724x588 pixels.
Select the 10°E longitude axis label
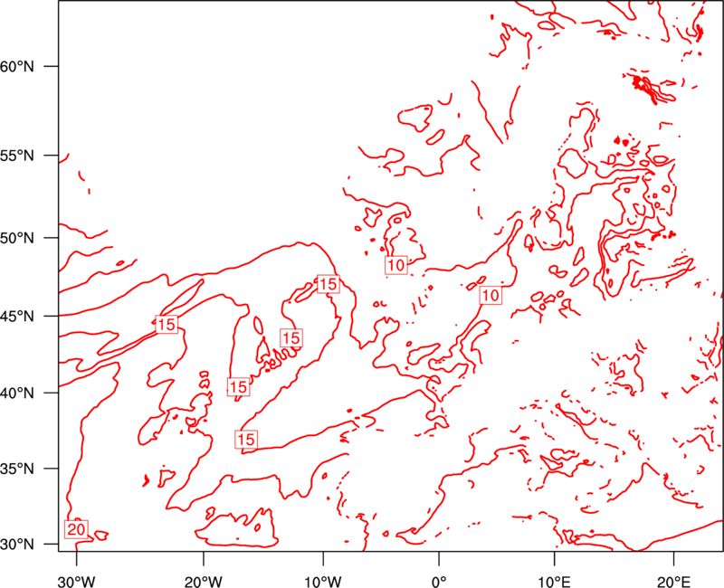click(x=554, y=582)
